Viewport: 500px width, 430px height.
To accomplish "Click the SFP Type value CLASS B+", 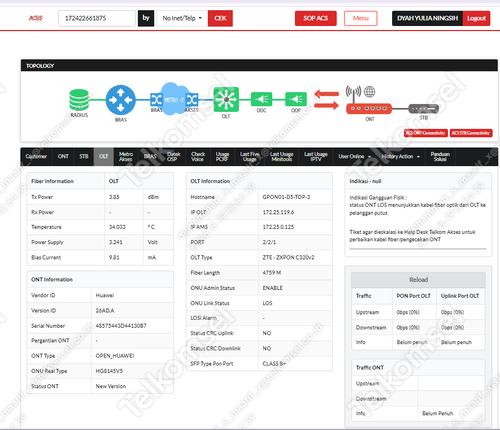I will 274,364.
